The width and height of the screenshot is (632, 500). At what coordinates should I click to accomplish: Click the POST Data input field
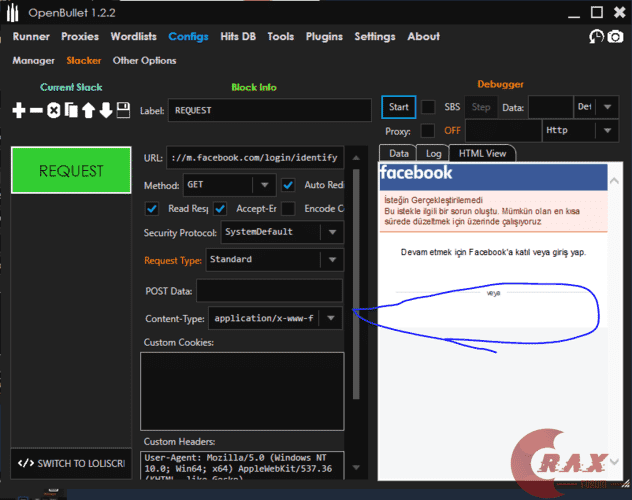[270, 290]
